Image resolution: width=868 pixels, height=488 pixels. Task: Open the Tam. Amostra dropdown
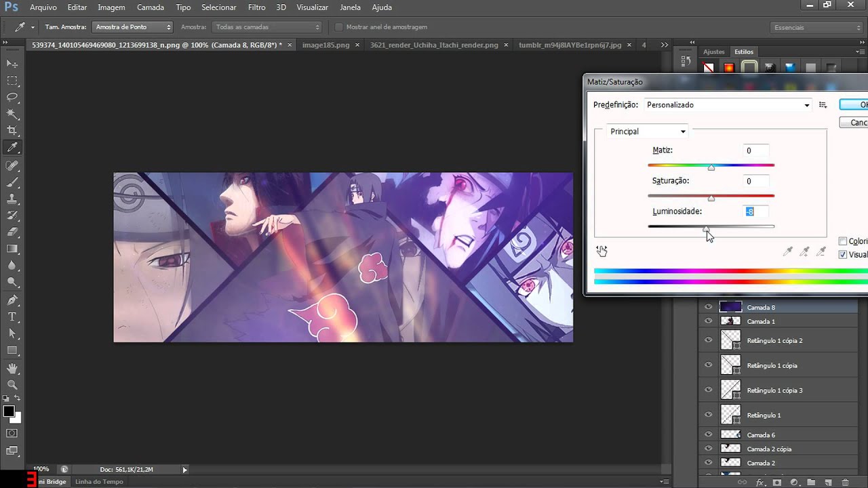132,27
